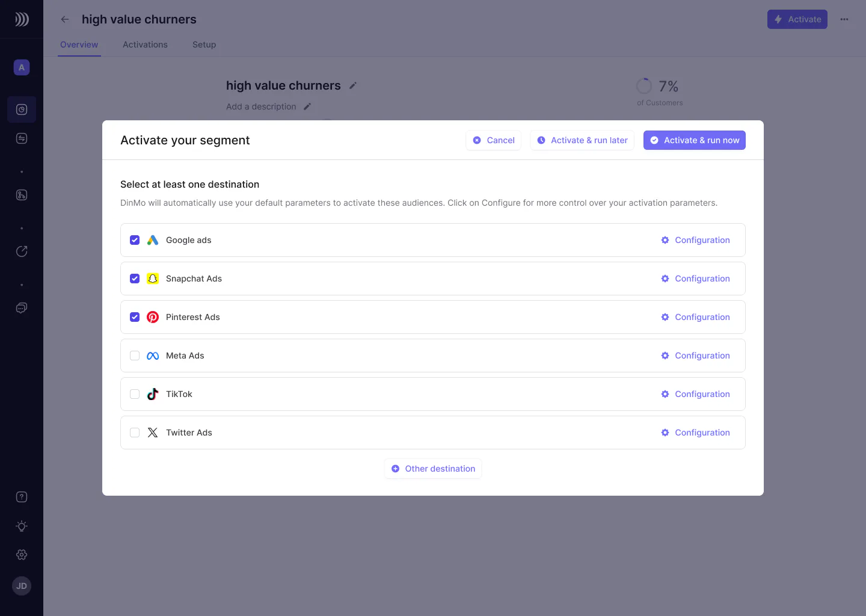This screenshot has height=616, width=866.
Task: Open the chat support icon in sidebar
Action: 22,308
